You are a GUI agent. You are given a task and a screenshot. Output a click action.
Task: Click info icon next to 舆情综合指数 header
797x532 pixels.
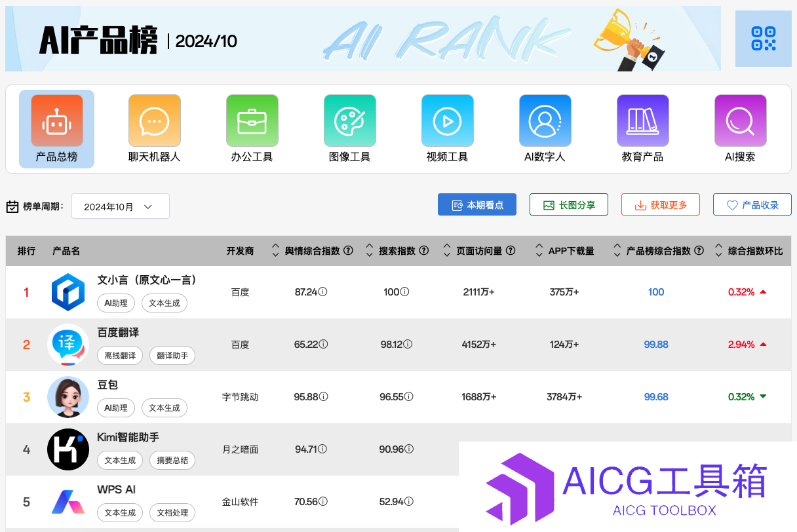(349, 251)
